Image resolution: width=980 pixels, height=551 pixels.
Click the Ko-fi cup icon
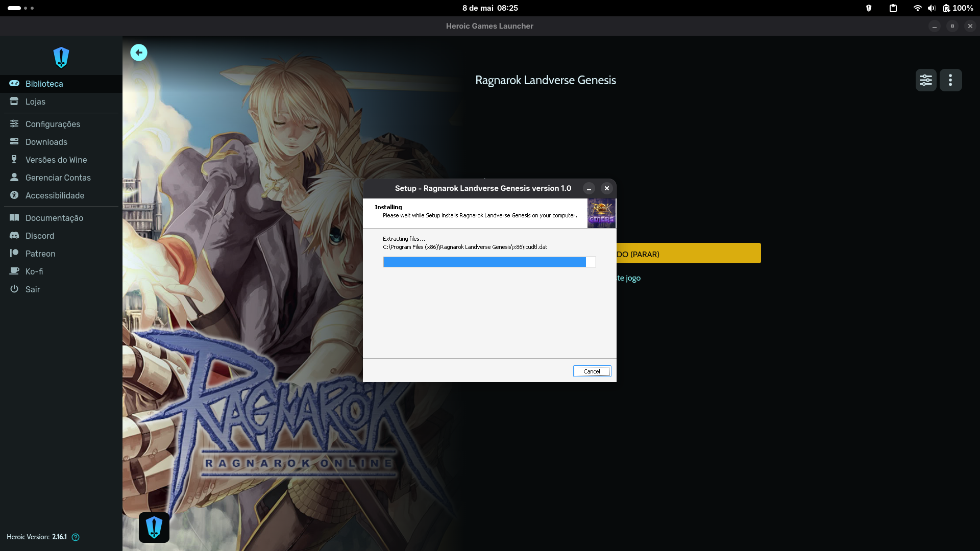tap(14, 271)
